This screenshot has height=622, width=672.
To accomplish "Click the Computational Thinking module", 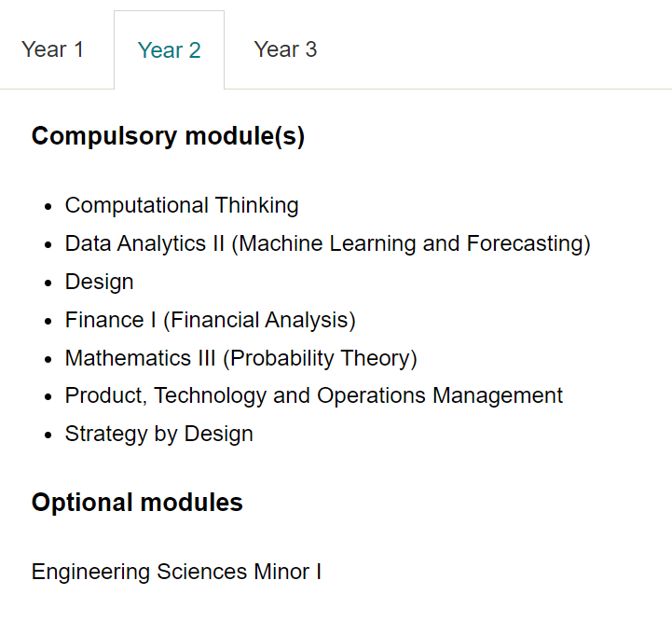I will [182, 205].
